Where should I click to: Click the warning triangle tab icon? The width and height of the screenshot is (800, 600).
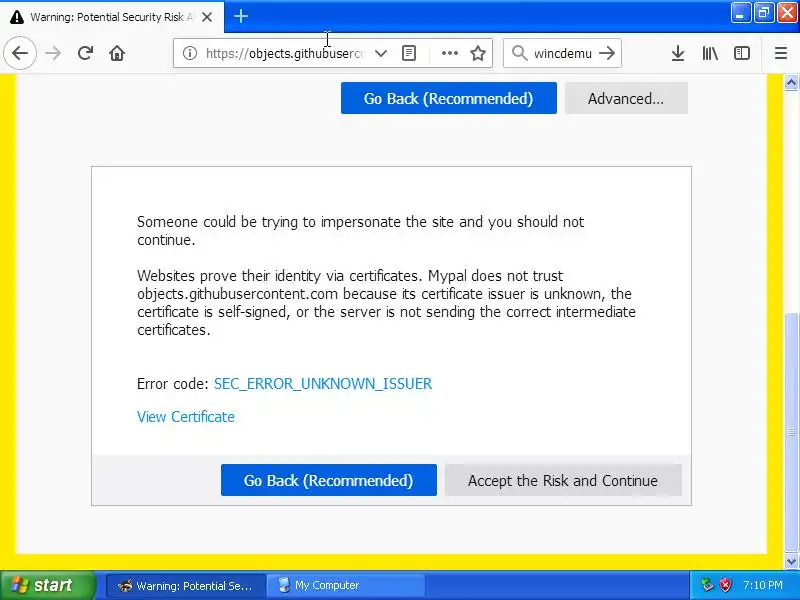point(17,17)
